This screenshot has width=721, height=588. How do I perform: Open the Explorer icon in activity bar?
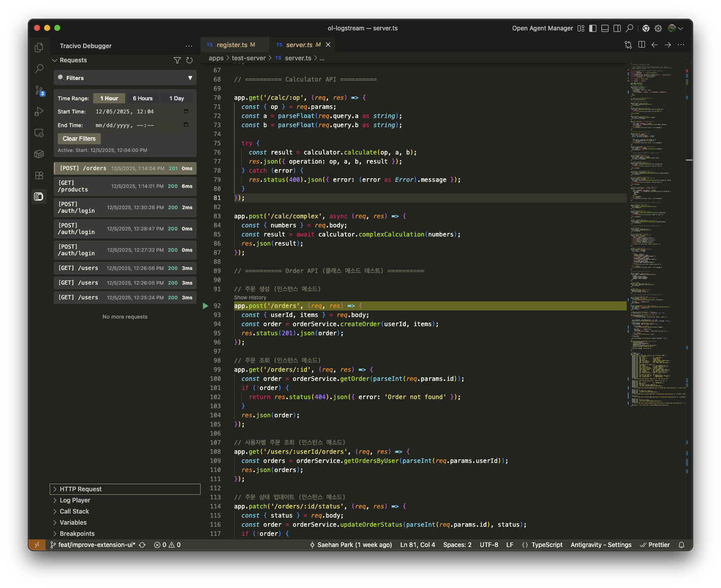click(39, 48)
